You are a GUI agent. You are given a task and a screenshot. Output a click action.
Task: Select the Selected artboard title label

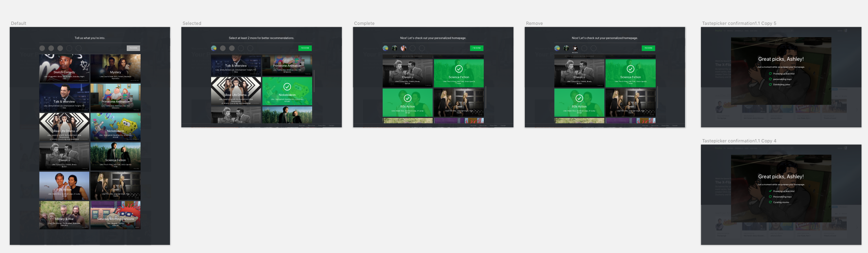(x=192, y=23)
